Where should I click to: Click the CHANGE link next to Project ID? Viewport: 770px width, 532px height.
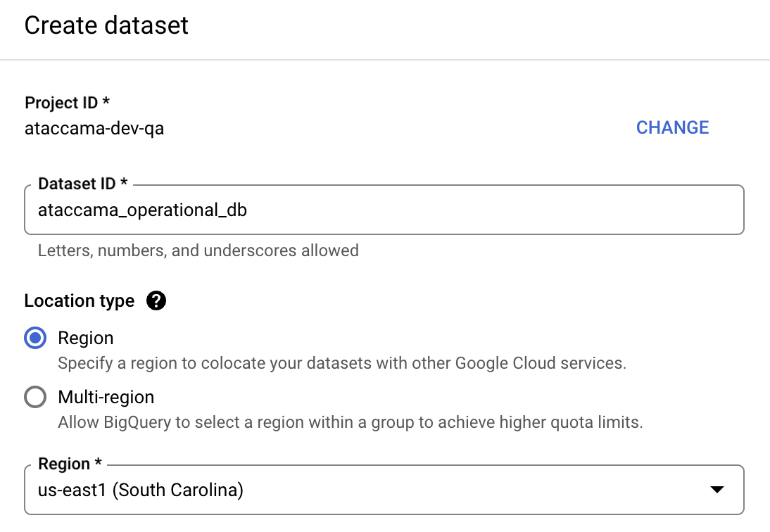coord(672,127)
